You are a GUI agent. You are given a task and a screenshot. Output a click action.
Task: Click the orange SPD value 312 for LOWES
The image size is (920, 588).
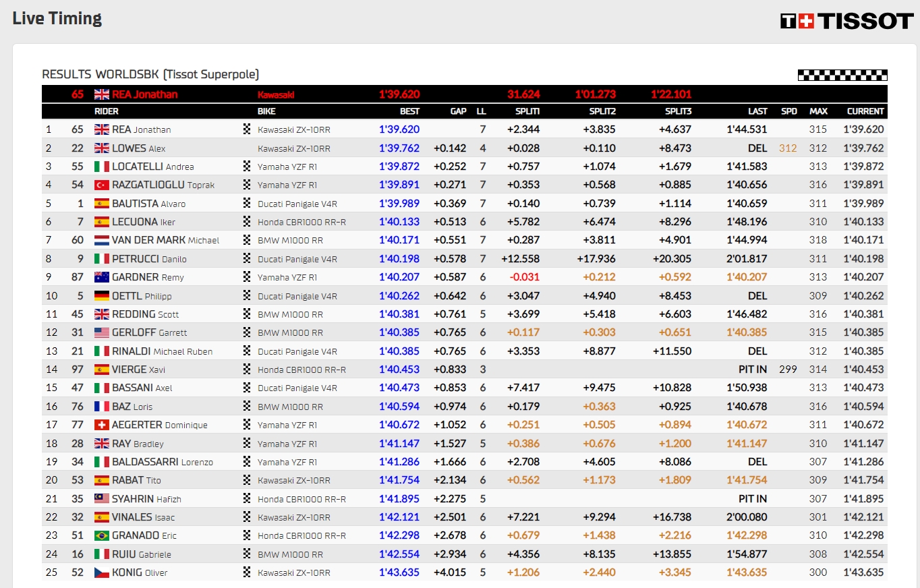click(x=788, y=148)
